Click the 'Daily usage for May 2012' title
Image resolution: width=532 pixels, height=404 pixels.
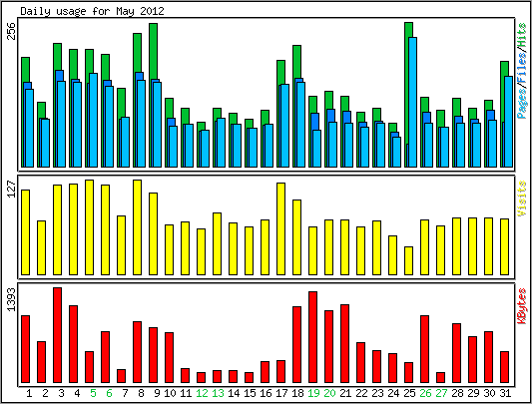tap(92, 11)
